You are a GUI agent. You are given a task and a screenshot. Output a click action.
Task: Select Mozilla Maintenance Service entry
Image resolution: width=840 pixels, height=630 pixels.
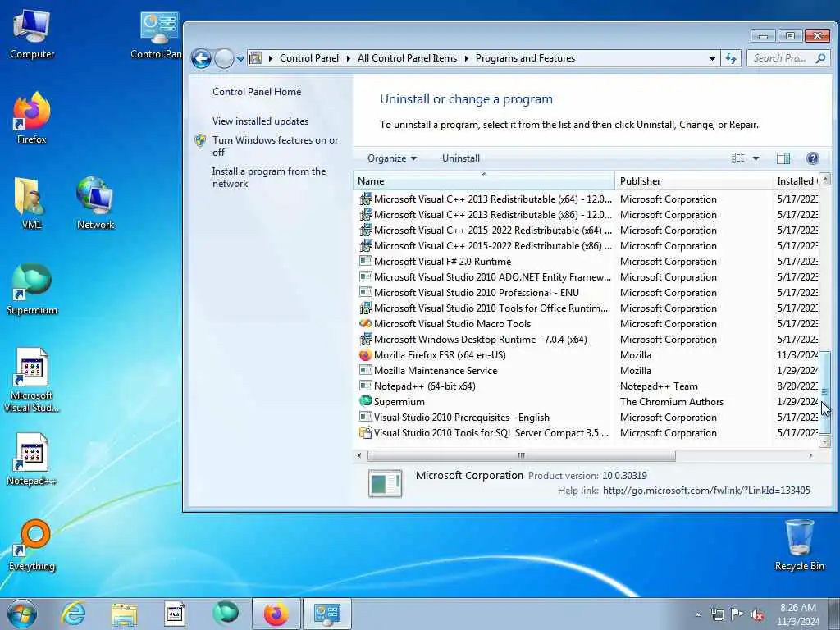click(586, 370)
